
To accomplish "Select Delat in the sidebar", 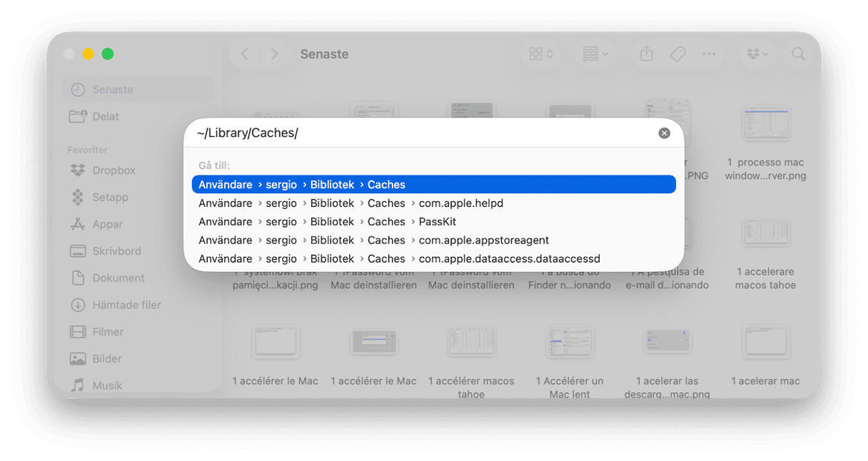I will pos(138,116).
